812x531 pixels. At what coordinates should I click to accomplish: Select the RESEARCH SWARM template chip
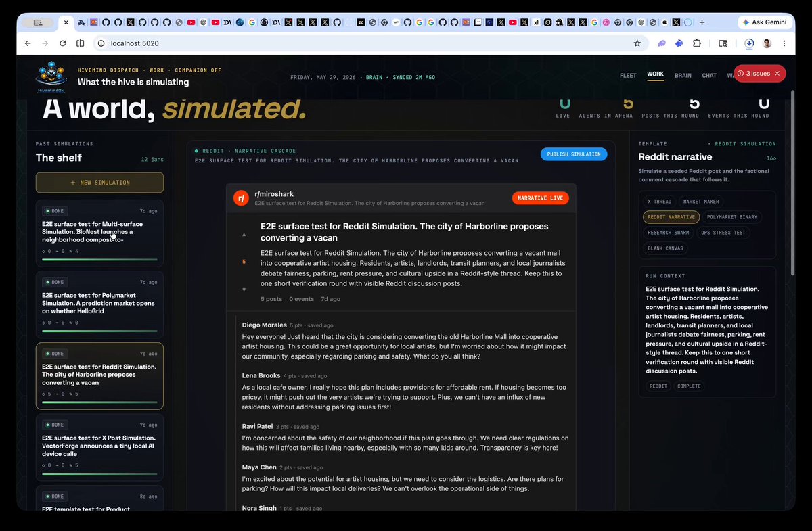(x=669, y=233)
